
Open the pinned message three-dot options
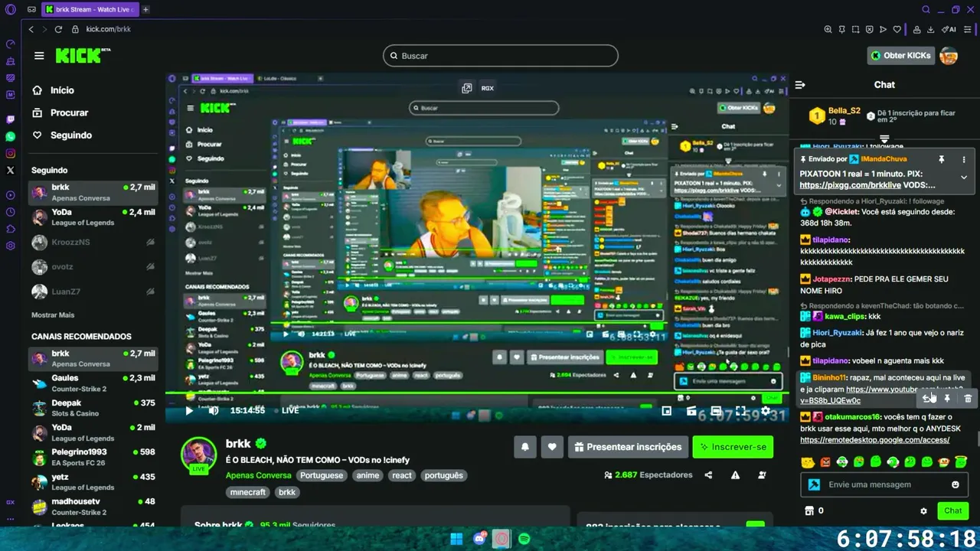964,159
